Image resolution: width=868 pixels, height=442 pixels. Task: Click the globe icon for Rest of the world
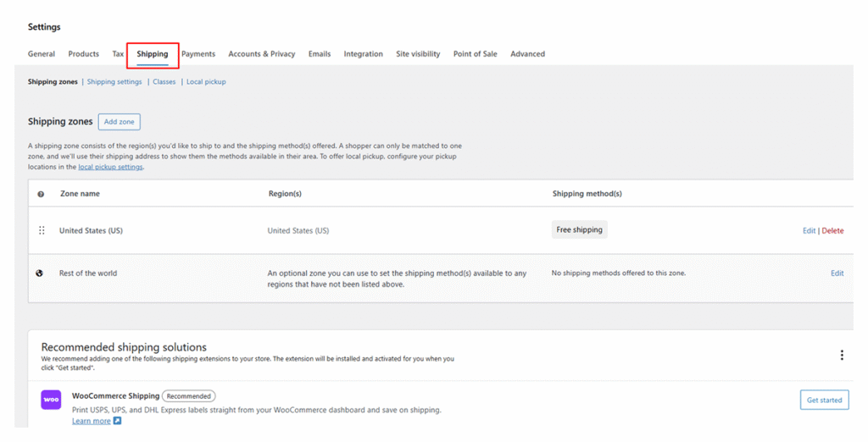point(40,273)
